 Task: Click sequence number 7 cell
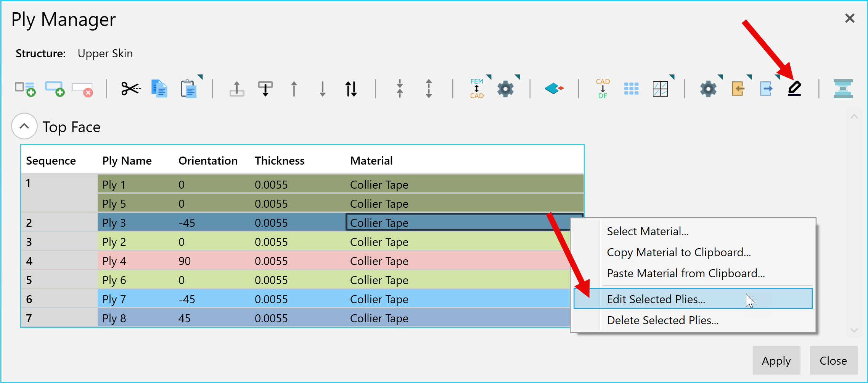59,318
